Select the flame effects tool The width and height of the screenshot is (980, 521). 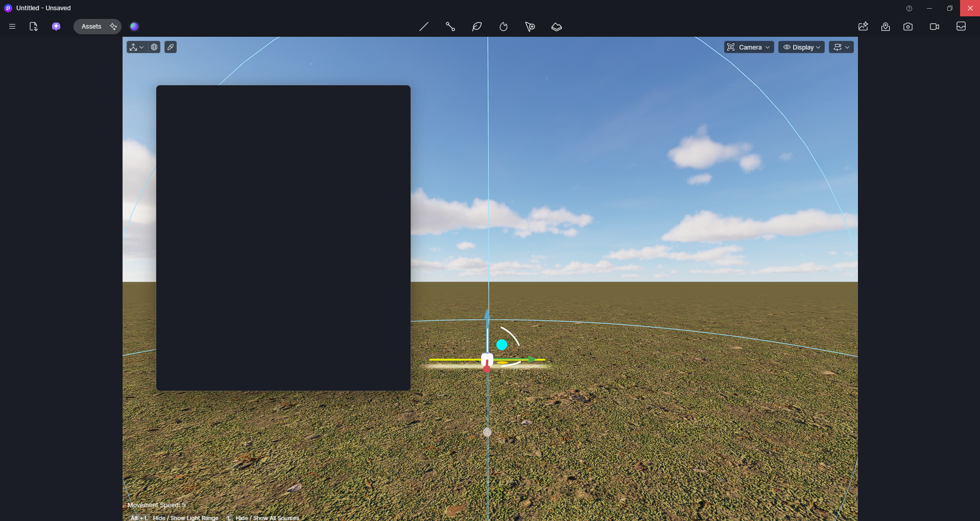pos(504,27)
